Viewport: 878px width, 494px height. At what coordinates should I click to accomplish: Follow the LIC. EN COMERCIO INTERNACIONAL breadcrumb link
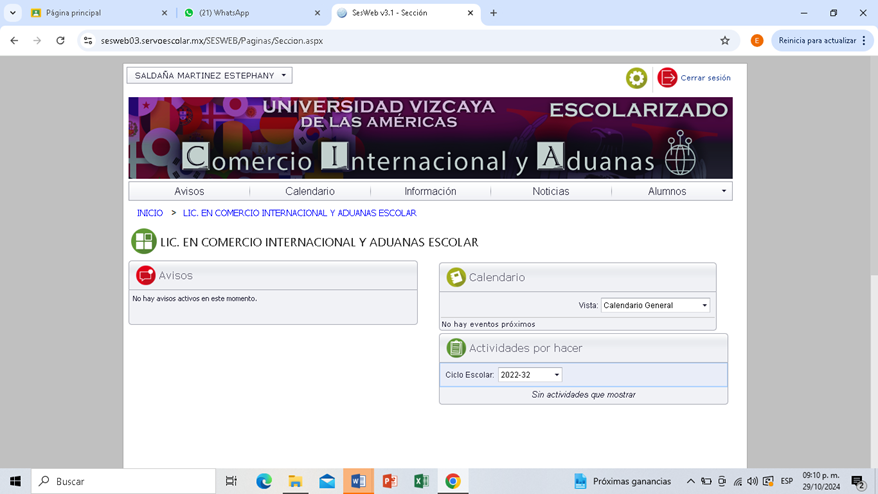(300, 213)
